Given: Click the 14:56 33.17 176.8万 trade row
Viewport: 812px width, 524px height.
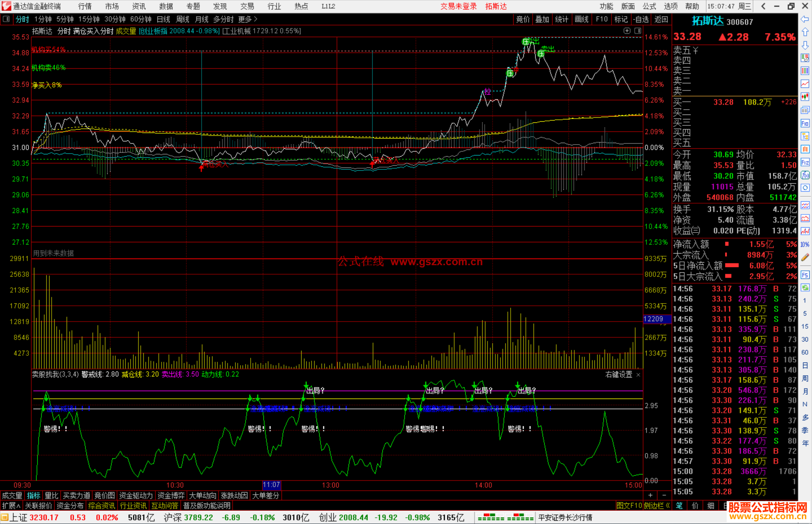Looking at the screenshot, I should (x=735, y=288).
